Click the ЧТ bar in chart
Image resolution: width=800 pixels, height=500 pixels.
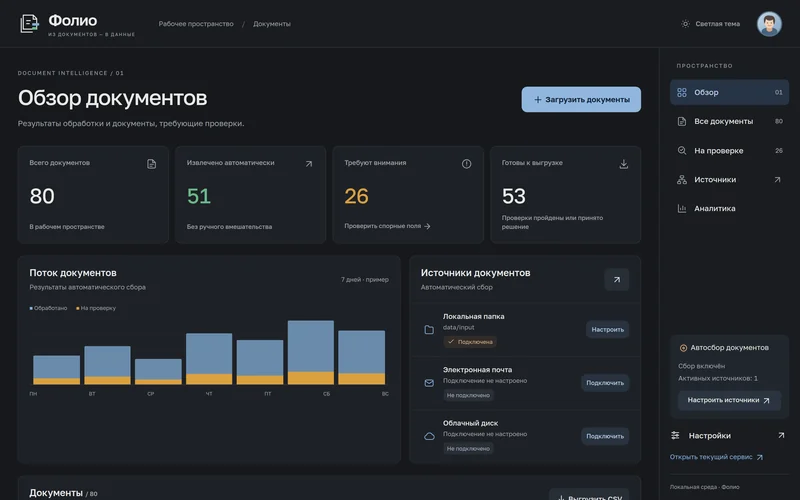(209, 359)
